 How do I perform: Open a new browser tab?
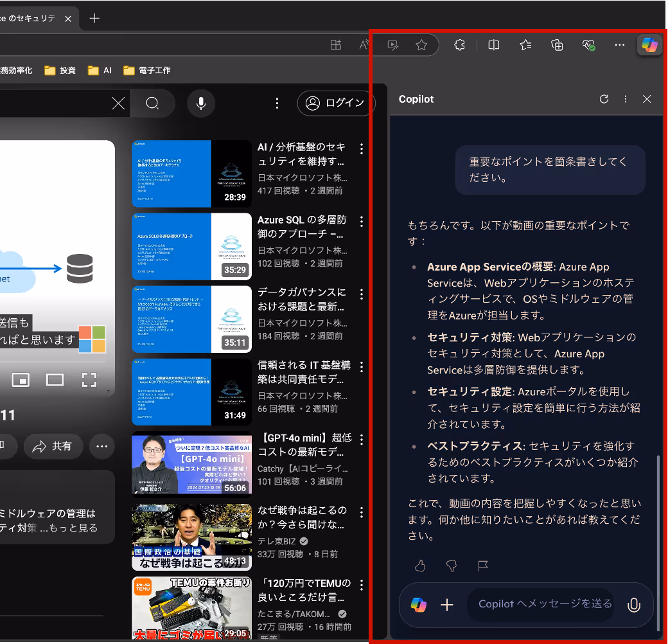tap(94, 19)
